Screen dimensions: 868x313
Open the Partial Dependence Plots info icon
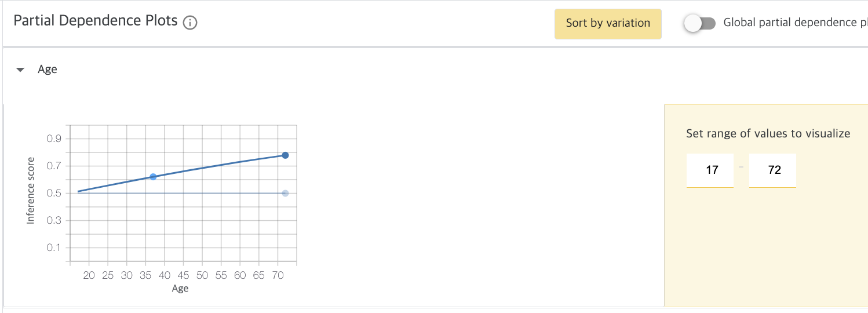[190, 23]
